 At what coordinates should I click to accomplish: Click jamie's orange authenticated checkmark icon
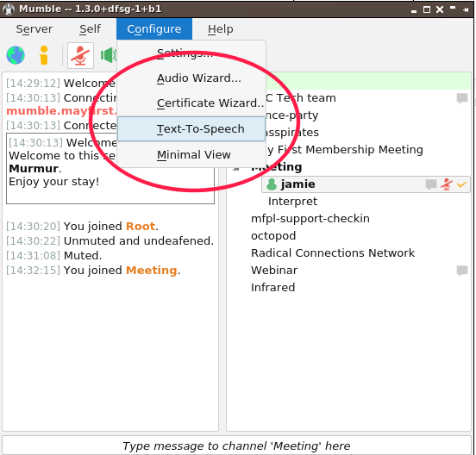(461, 184)
